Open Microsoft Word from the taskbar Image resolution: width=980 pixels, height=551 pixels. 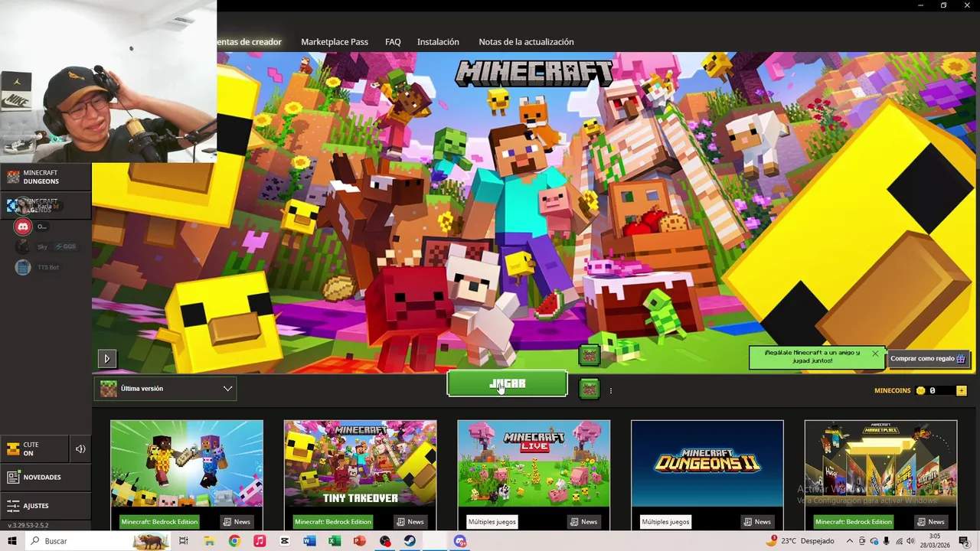(x=309, y=541)
